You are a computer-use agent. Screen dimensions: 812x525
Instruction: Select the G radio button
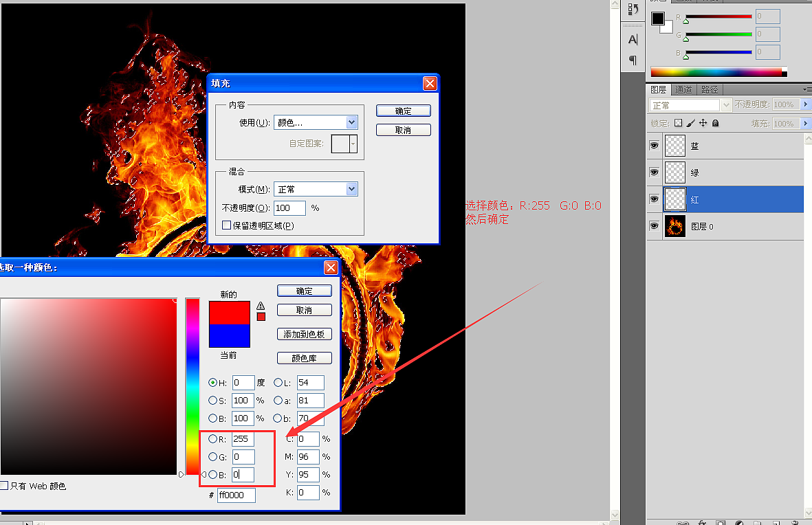click(213, 457)
